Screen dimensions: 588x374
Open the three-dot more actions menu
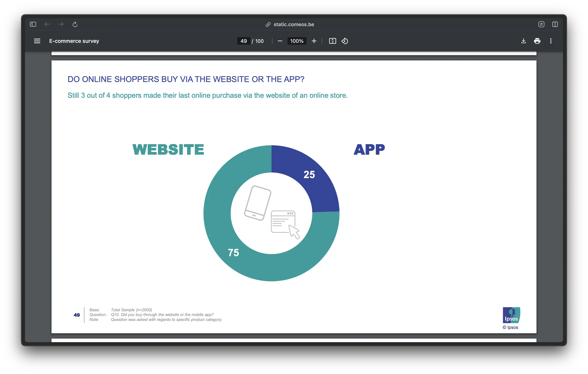551,41
